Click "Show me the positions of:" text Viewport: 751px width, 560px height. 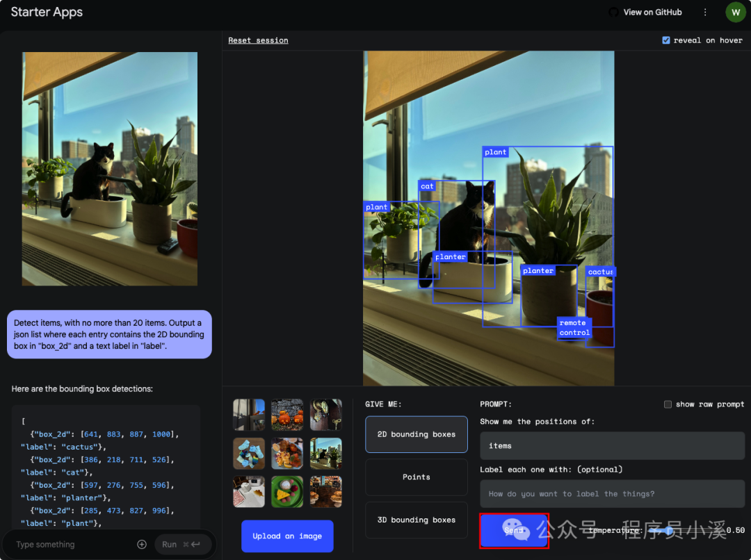537,422
